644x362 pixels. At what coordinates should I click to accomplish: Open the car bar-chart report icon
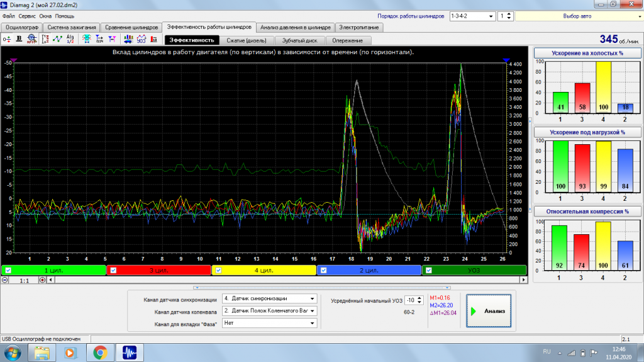128,39
